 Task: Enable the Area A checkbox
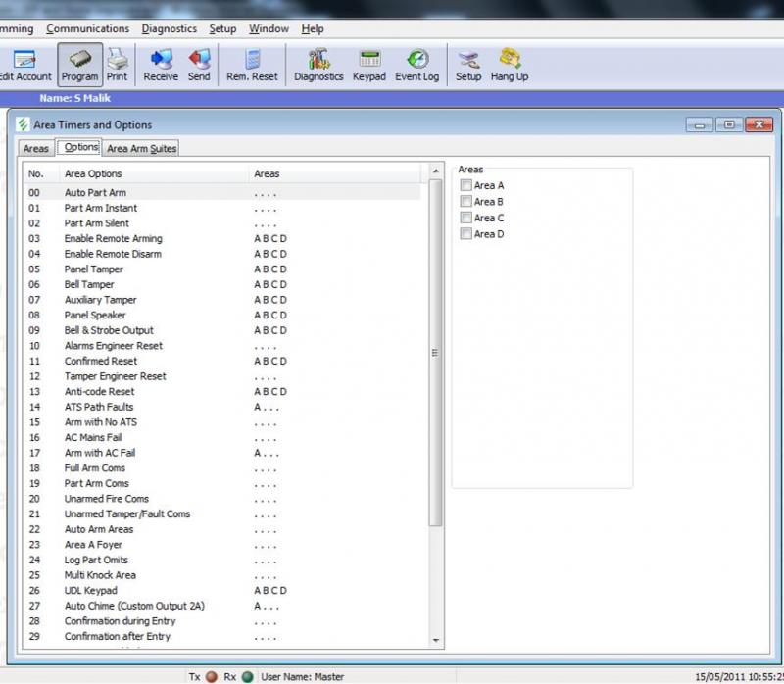click(466, 186)
